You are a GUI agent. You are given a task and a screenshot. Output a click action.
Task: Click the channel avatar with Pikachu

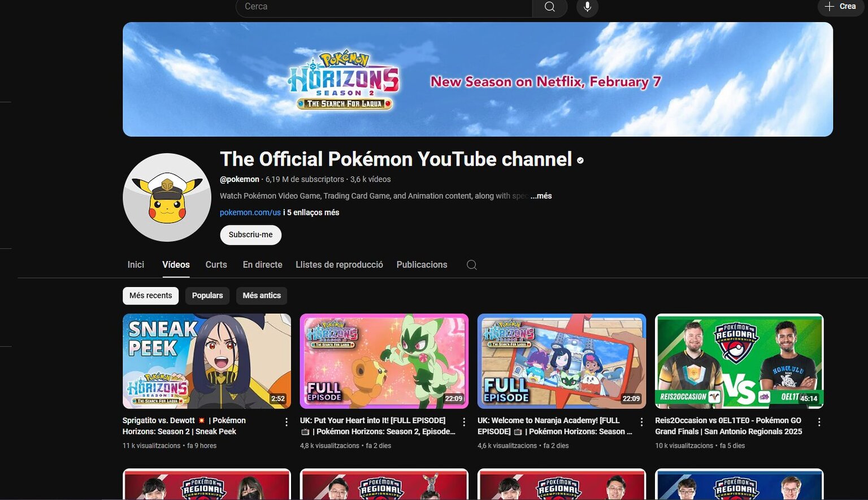(x=167, y=197)
